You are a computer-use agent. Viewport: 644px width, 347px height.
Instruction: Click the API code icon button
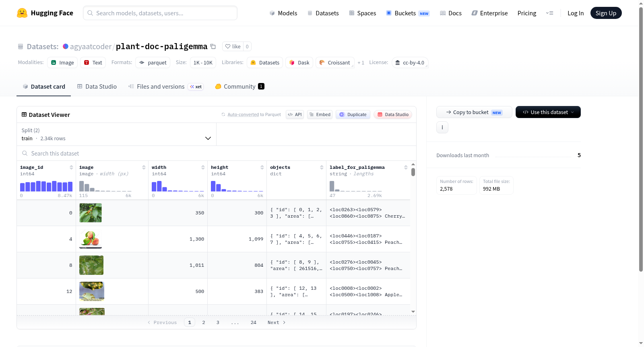point(295,114)
